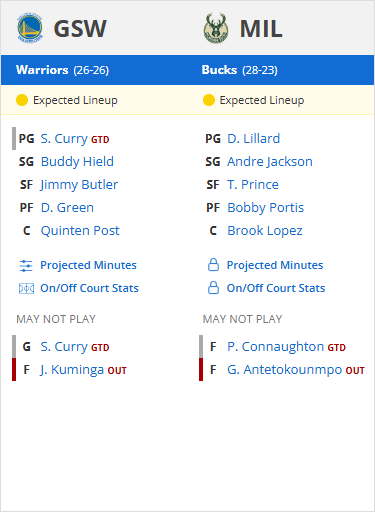Click the Milwaukee Bucks logo
The height and width of the screenshot is (512, 375).
(x=216, y=28)
